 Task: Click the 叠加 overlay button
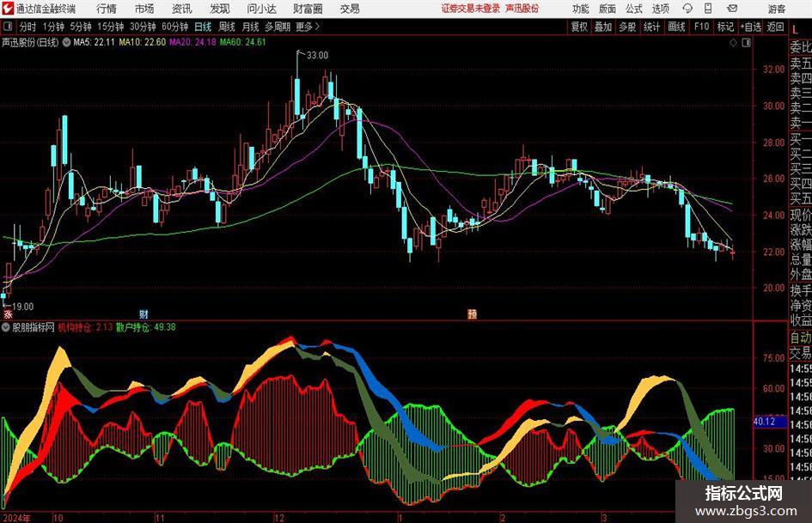(x=603, y=27)
